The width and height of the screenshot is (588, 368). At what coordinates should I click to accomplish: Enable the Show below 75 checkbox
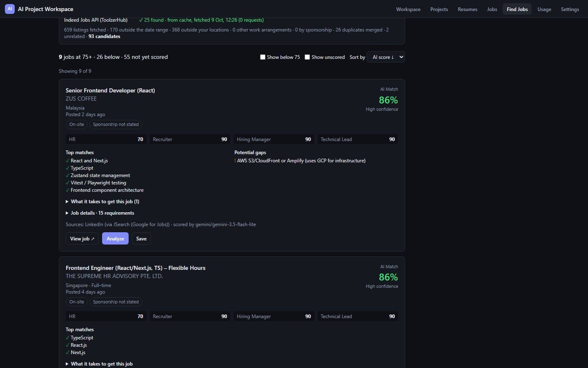(x=263, y=57)
